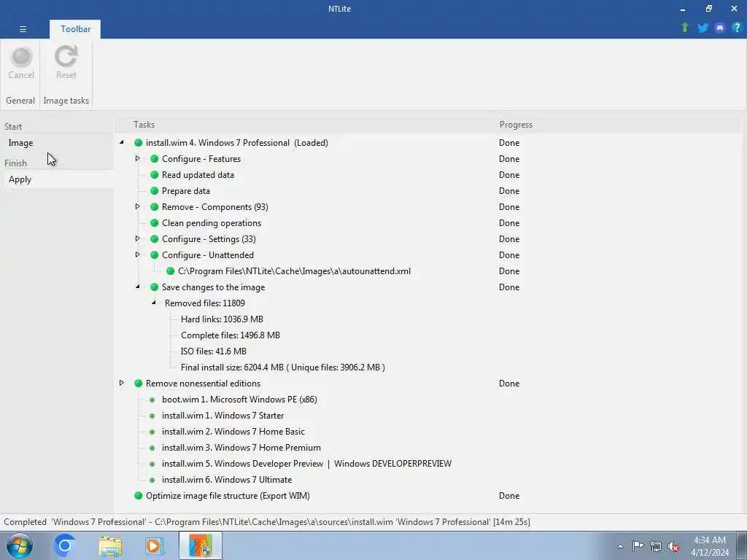The width and height of the screenshot is (747, 560).
Task: Expand the Remove - Components (93) node
Action: tap(137, 206)
